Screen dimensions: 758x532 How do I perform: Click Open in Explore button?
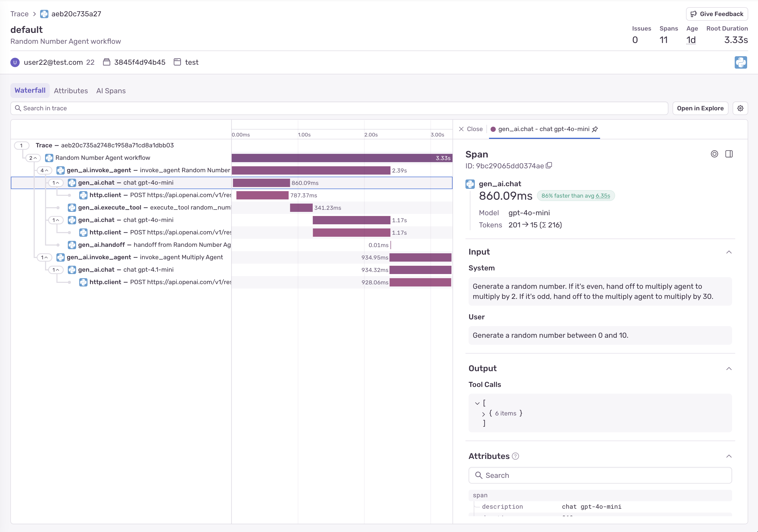700,108
